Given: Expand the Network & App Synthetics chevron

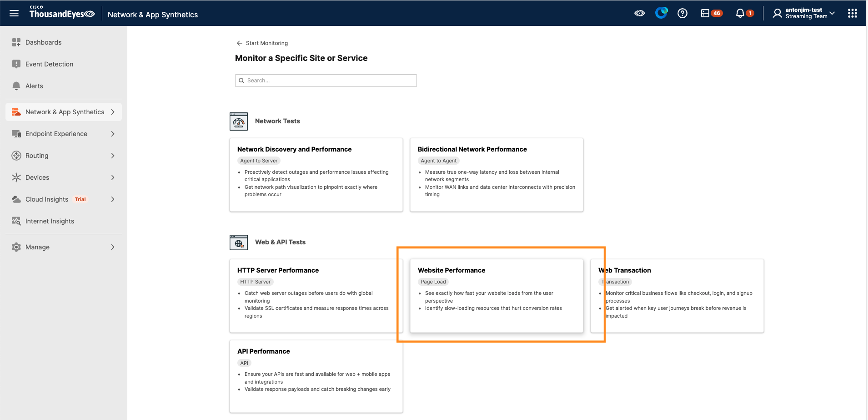Looking at the screenshot, I should (x=113, y=112).
